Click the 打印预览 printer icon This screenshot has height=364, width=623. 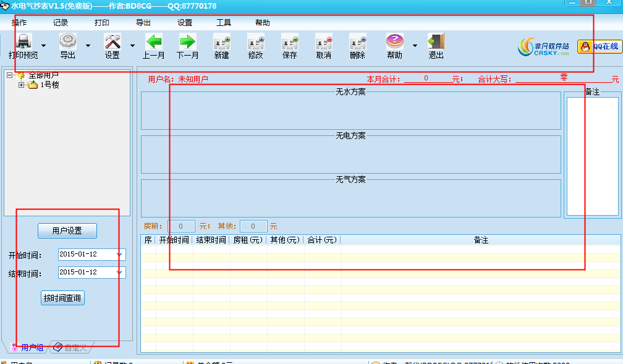[x=23, y=43]
